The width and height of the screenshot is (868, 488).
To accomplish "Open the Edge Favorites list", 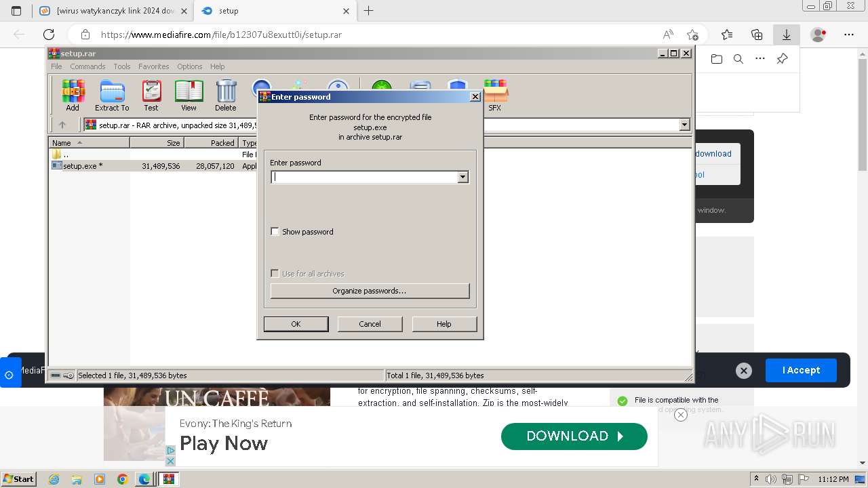I will [x=727, y=35].
